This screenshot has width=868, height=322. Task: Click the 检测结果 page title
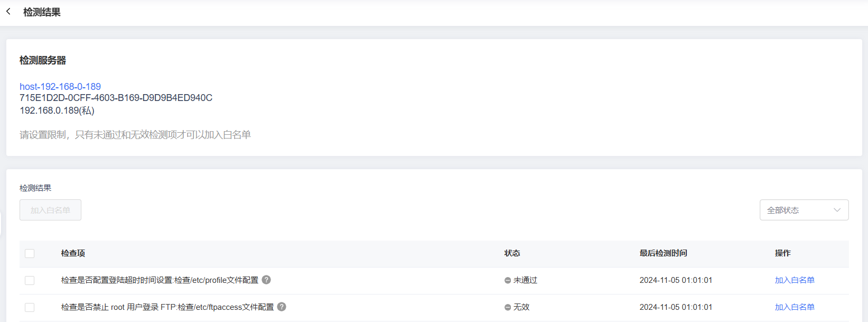point(42,12)
